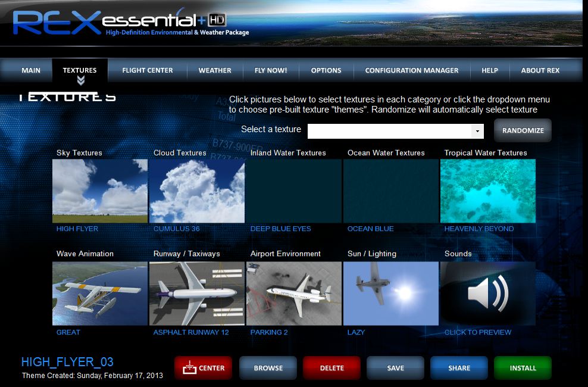Select the Cloud Textures cumulus thumbnail

click(197, 191)
